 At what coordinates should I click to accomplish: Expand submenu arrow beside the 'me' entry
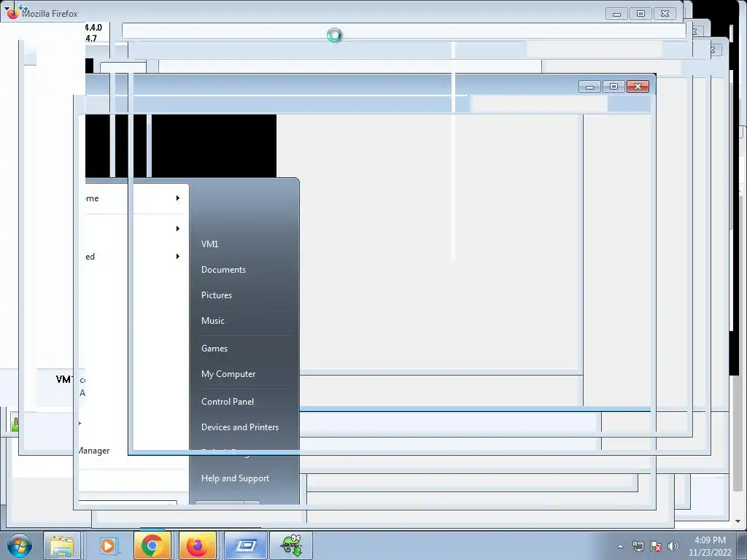coord(178,198)
